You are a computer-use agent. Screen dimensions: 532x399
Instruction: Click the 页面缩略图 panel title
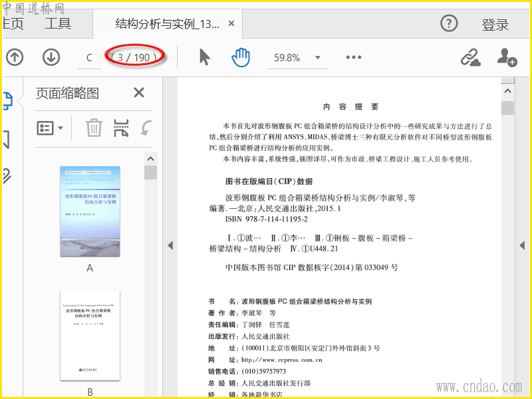point(67,93)
